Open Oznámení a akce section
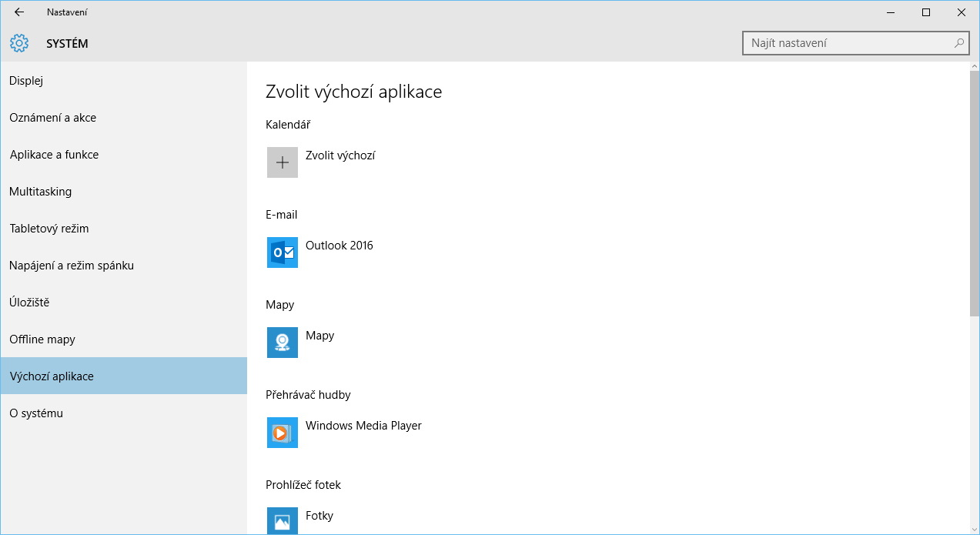The height and width of the screenshot is (535, 980). [52, 118]
